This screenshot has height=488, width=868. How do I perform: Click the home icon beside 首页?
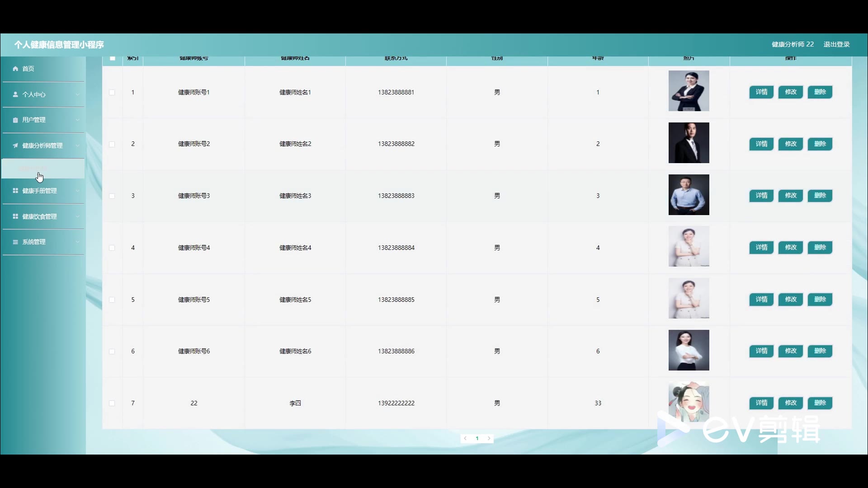point(15,69)
